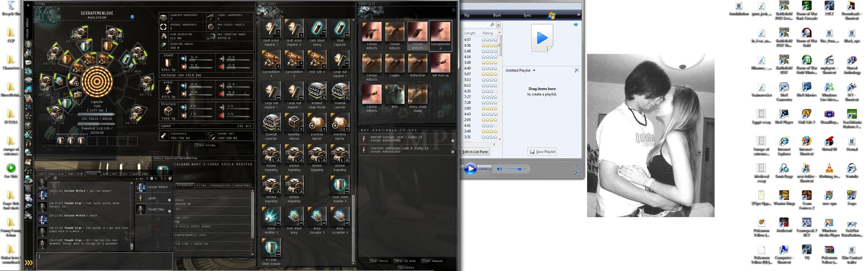This screenshot has width=868, height=271.
Task: Switch to the Burn tab
Action: (497, 15)
